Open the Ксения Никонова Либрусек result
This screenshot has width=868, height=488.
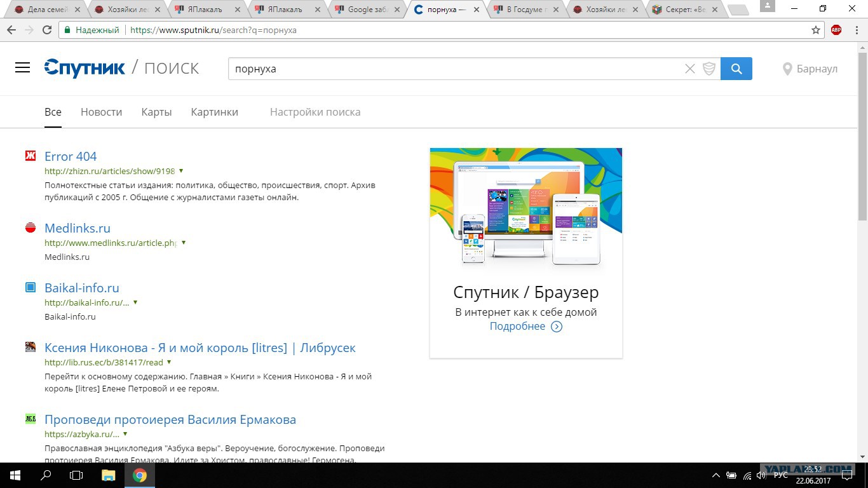[200, 348]
